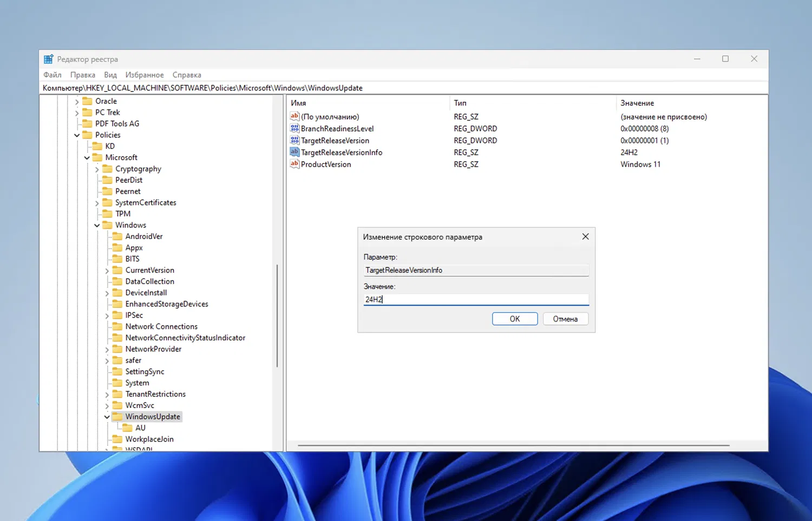This screenshot has height=521, width=812.
Task: Select the Cryptography folder icon
Action: click(107, 169)
